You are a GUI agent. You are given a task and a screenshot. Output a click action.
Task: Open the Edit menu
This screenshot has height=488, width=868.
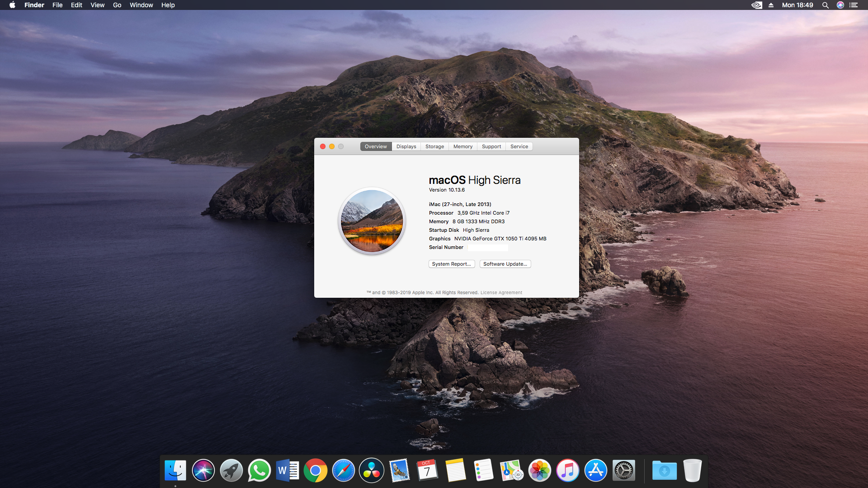76,5
